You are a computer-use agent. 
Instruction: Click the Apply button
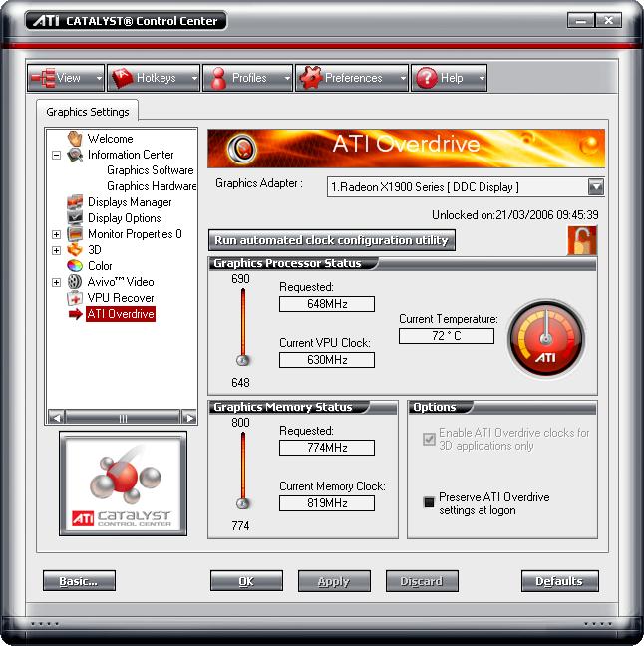(x=334, y=581)
